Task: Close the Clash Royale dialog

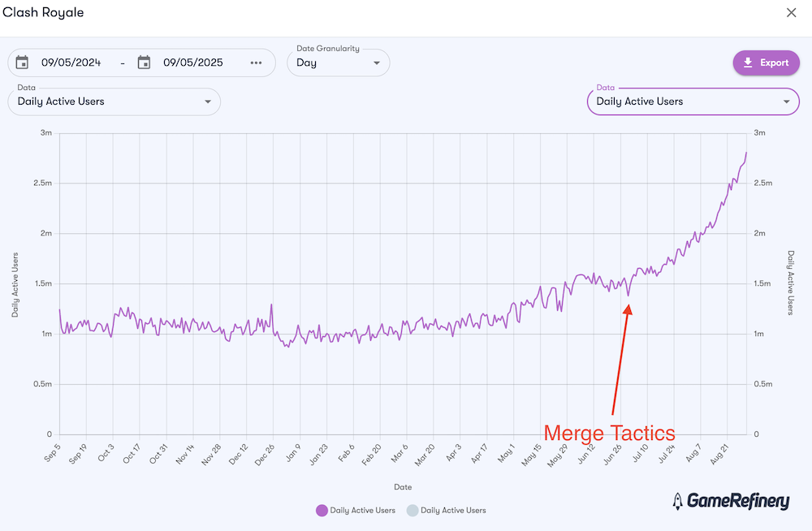Action: (x=791, y=12)
